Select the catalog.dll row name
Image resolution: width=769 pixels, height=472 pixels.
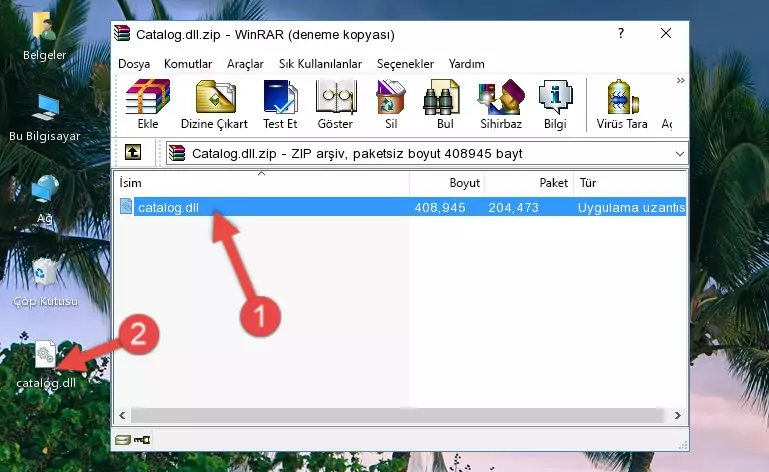pos(168,208)
